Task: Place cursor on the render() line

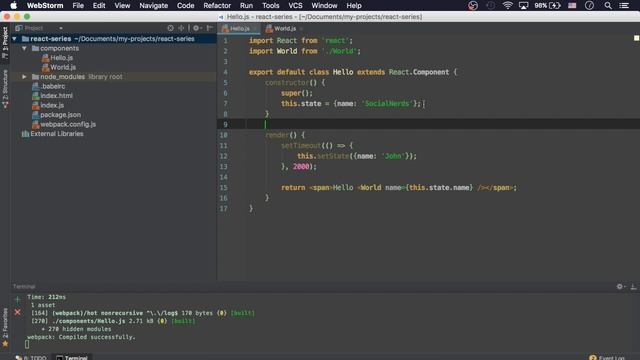Action: click(285, 135)
